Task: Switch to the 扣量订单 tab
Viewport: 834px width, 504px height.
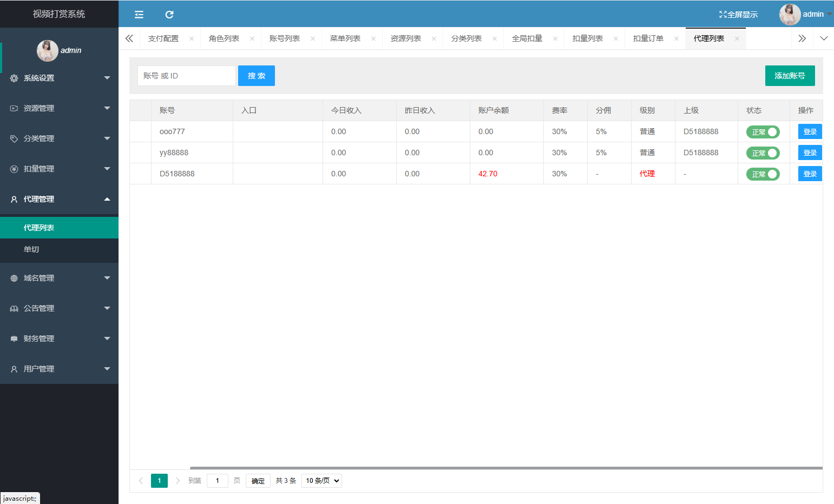Action: (648, 39)
